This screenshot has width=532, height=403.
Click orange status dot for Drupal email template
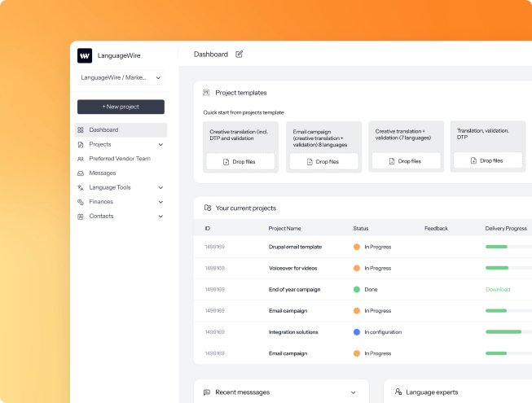point(357,247)
